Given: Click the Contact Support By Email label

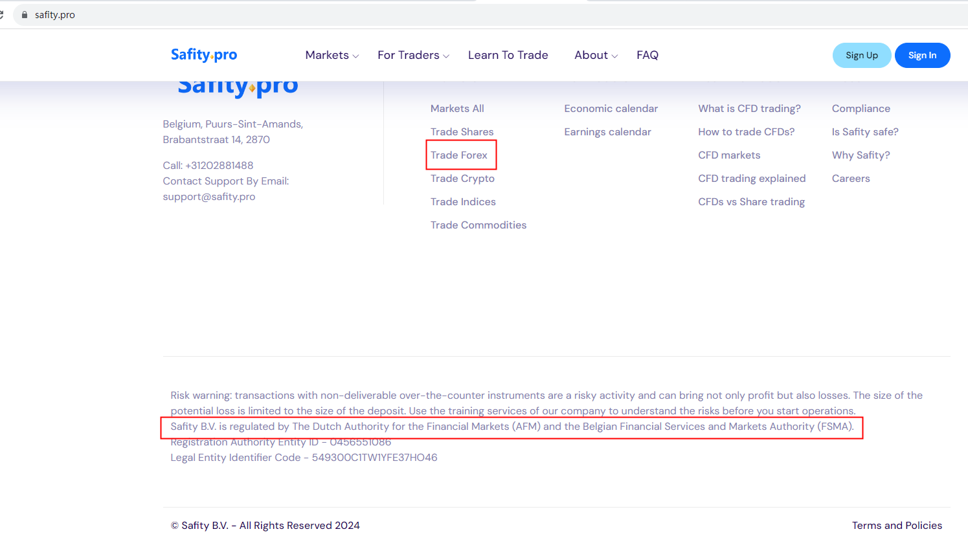Looking at the screenshot, I should pos(226,181).
